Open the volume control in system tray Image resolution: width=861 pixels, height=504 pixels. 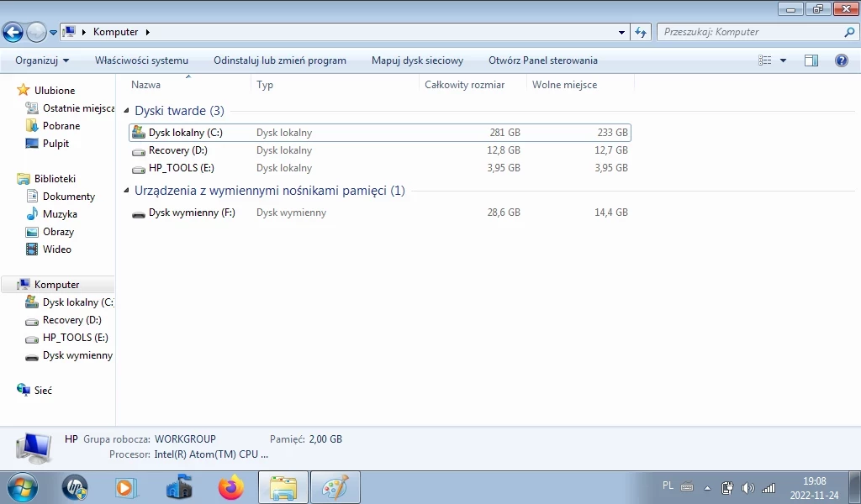pyautogui.click(x=748, y=486)
